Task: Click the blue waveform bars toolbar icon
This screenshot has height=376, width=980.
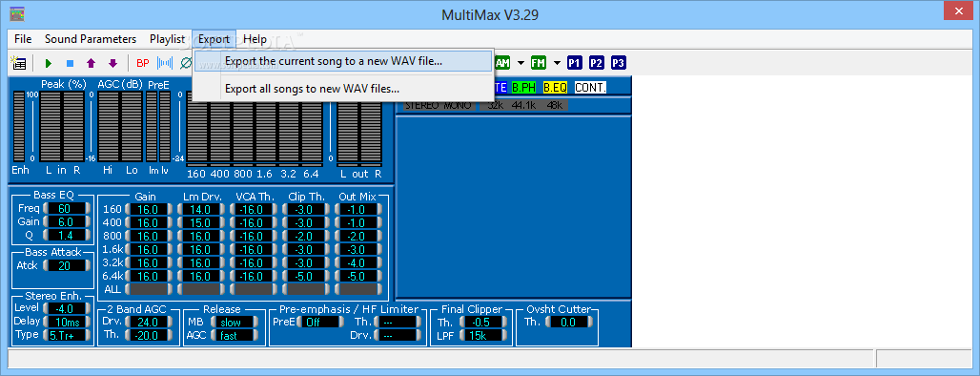Action: tap(164, 63)
